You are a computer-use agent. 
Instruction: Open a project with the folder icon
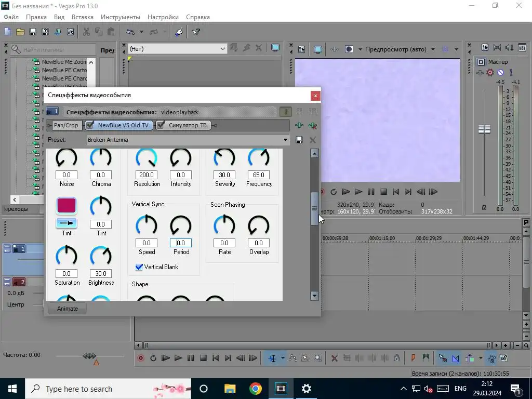tap(20, 32)
